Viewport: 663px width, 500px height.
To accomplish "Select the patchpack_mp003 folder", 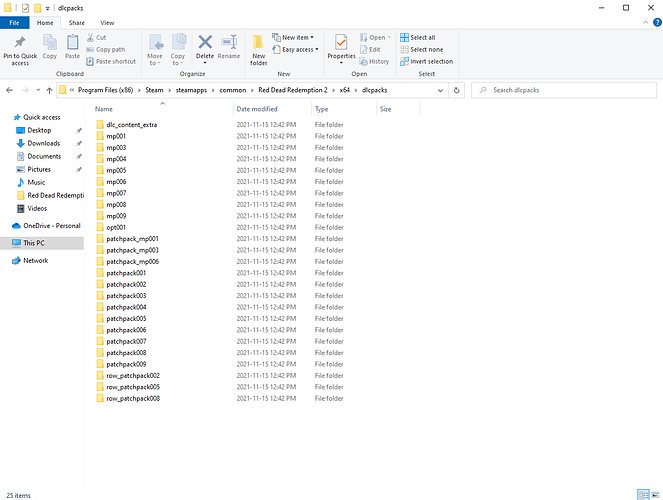I will pos(132,250).
